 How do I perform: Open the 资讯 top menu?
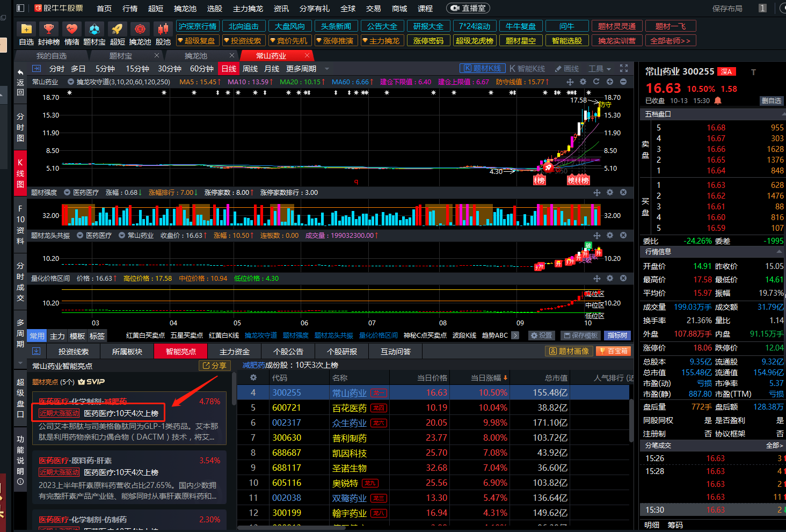281,9
